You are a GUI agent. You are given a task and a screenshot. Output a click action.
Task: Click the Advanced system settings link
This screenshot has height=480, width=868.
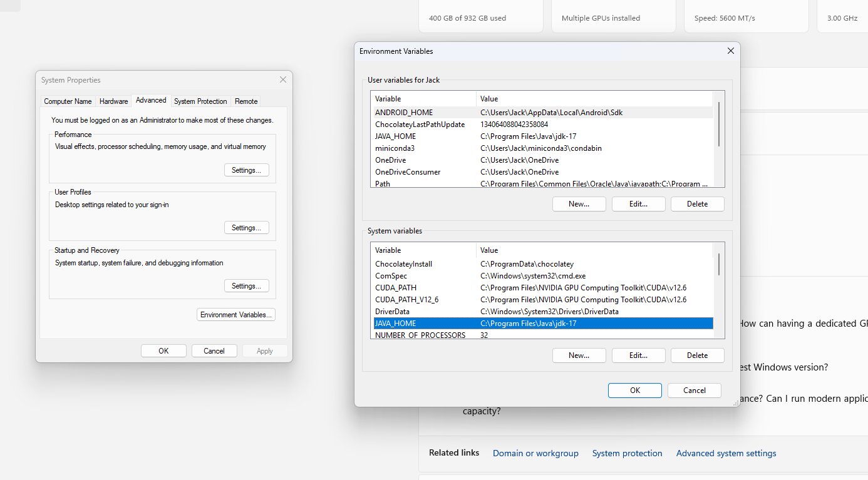[726, 453]
